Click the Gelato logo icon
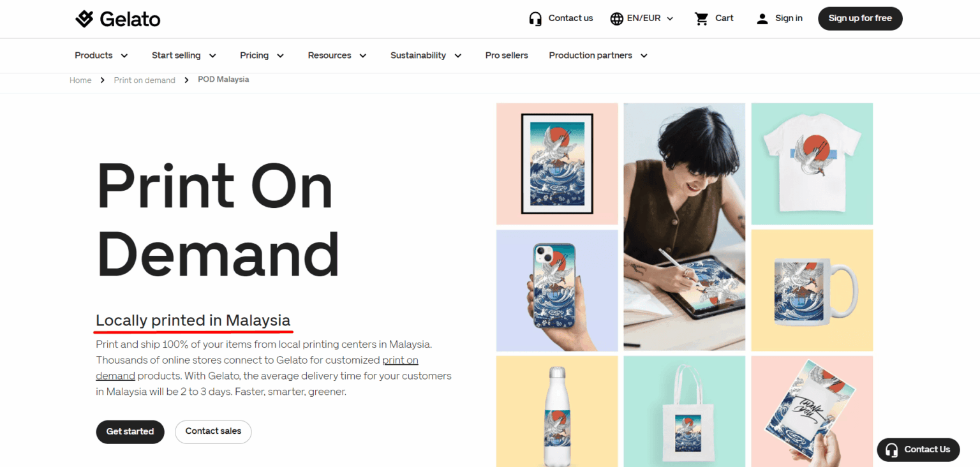 pyautogui.click(x=84, y=19)
